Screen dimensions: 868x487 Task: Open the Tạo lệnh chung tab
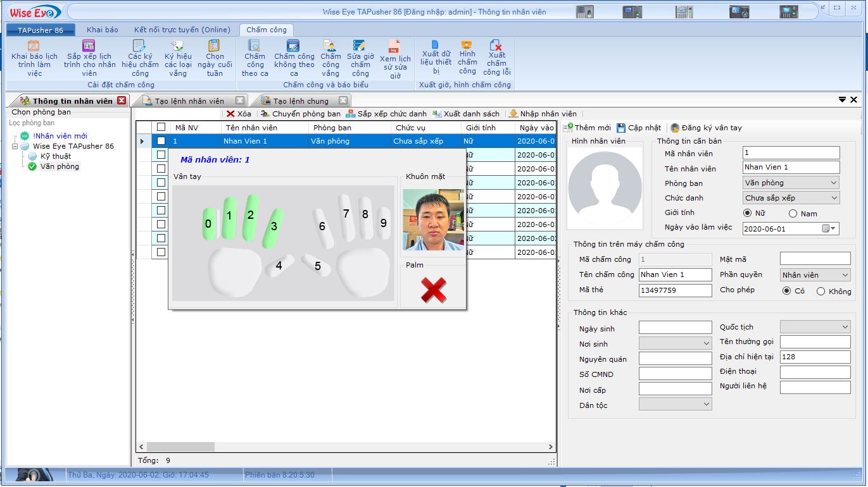(x=301, y=101)
